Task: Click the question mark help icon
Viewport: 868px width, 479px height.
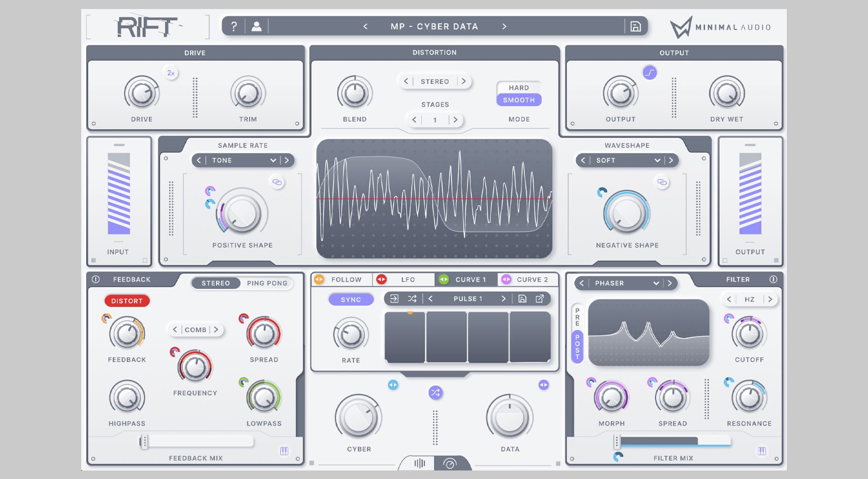Action: (x=234, y=26)
